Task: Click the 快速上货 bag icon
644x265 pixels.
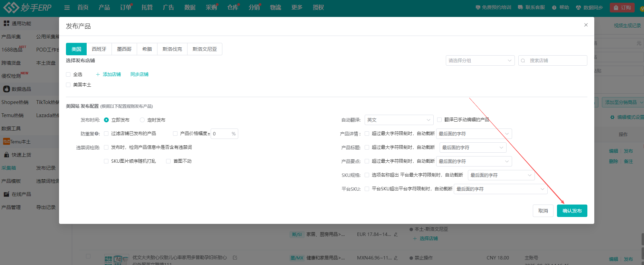Action: pos(7,155)
